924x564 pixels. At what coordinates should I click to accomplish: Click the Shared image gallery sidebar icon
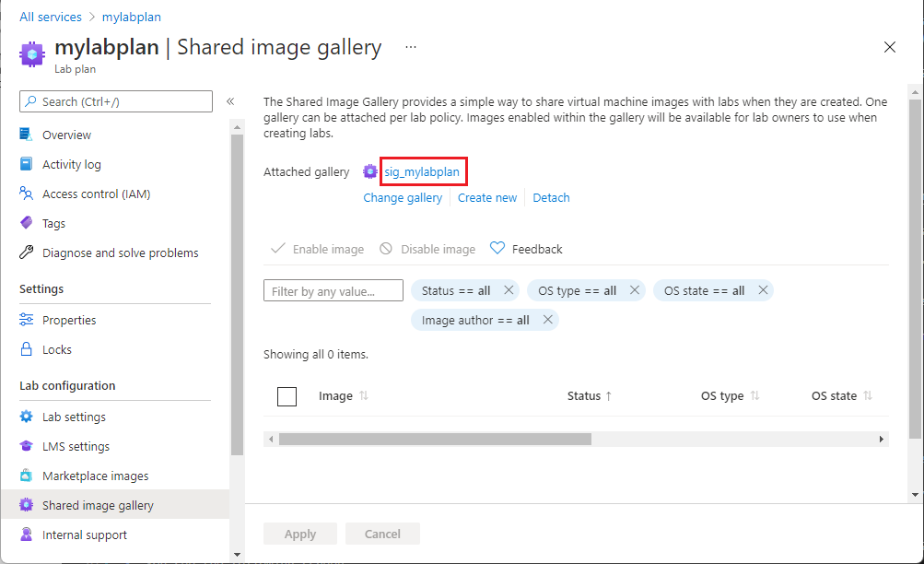click(26, 504)
